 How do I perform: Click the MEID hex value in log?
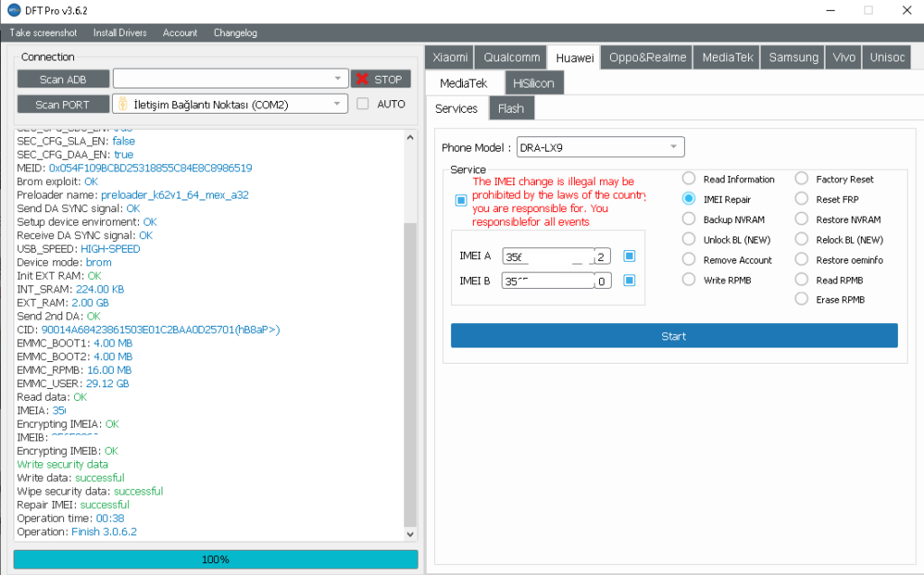coord(151,168)
